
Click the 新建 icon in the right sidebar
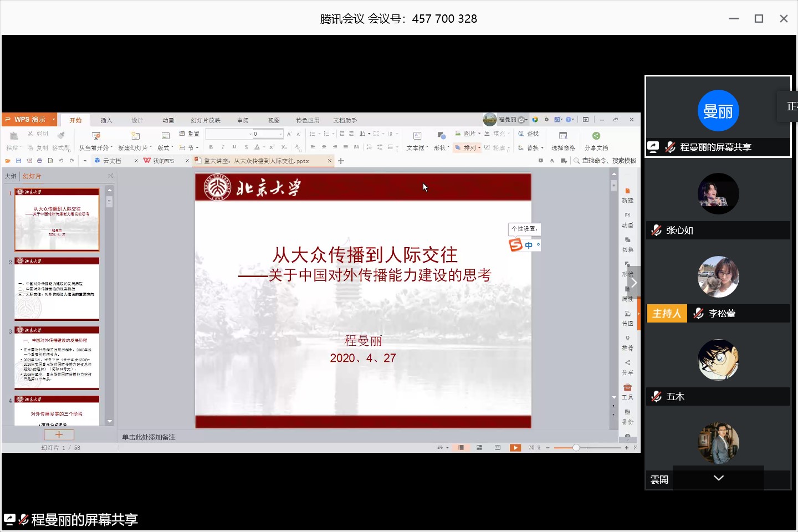pos(627,191)
